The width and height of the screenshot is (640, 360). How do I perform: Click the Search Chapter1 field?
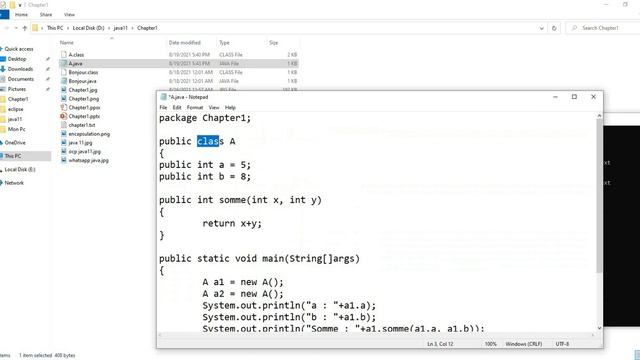[603, 28]
